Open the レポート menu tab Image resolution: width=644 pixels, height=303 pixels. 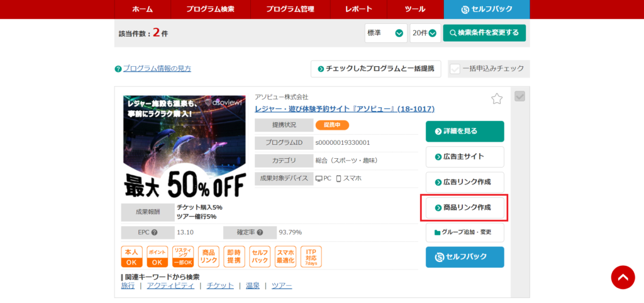coord(358,9)
